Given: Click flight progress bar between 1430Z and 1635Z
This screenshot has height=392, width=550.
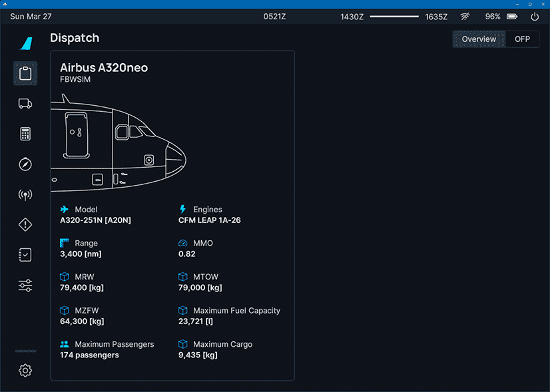Looking at the screenshot, I should pyautogui.click(x=395, y=17).
